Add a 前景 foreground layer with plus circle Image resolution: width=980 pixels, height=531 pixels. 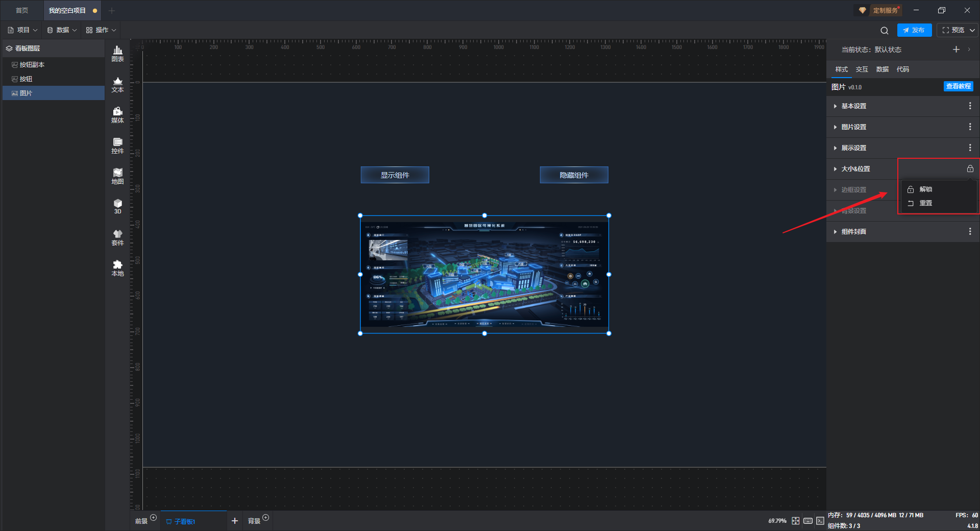point(153,518)
